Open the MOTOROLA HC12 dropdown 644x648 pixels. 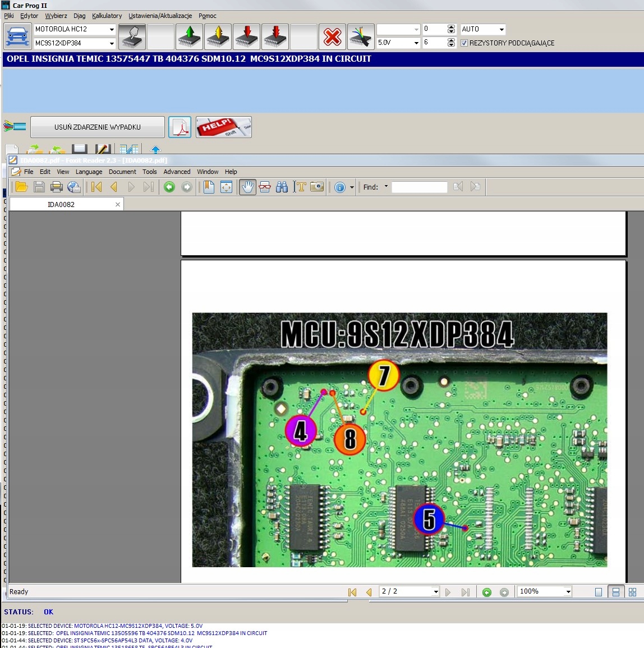click(x=112, y=29)
